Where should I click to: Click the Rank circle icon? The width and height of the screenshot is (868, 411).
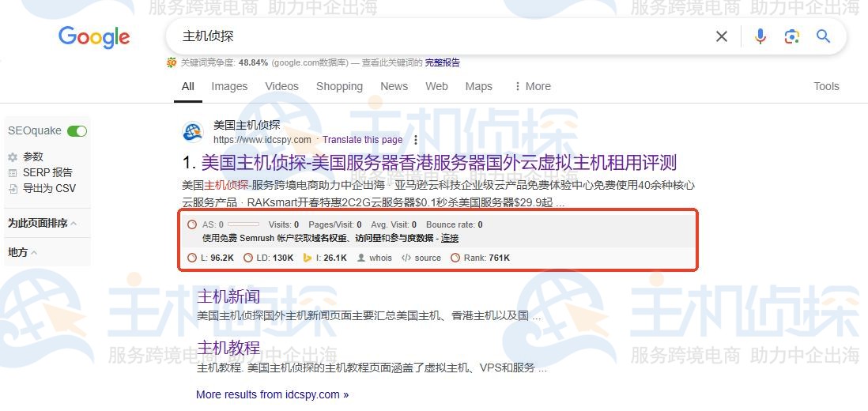click(455, 258)
